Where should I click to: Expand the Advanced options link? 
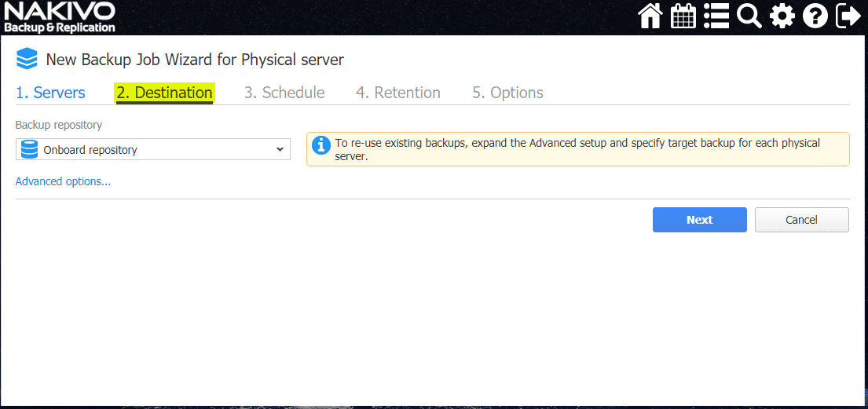63,181
